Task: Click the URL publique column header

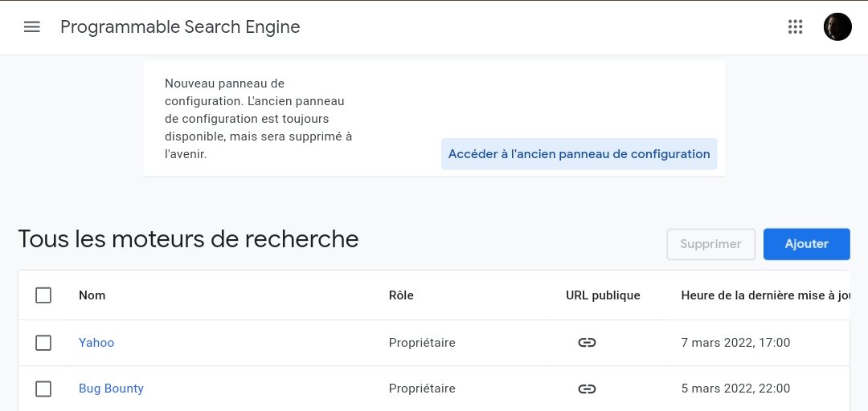Action: 603,295
